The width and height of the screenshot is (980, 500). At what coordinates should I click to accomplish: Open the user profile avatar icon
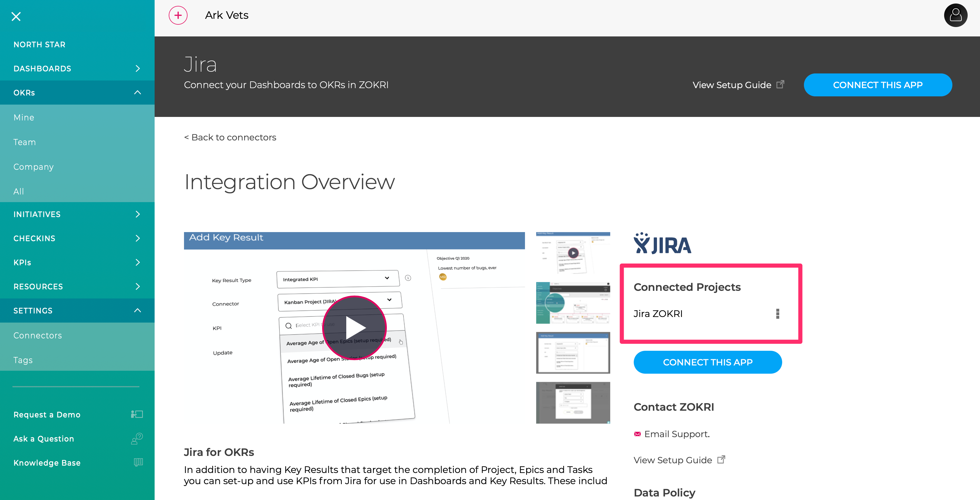[x=955, y=15]
